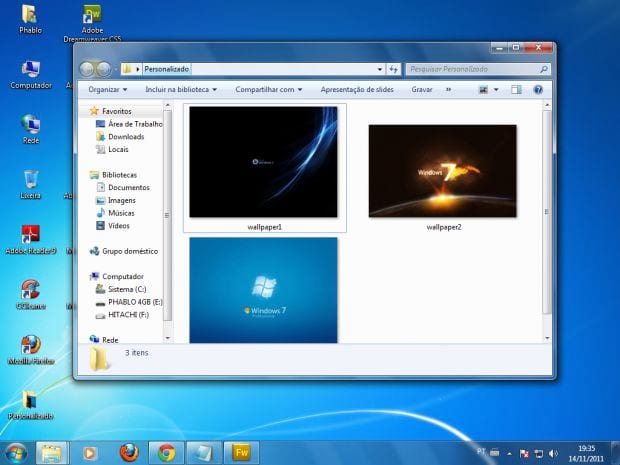The width and height of the screenshot is (620, 465).
Task: Select the wallpaper2 thumbnail
Action: pyautogui.click(x=443, y=171)
